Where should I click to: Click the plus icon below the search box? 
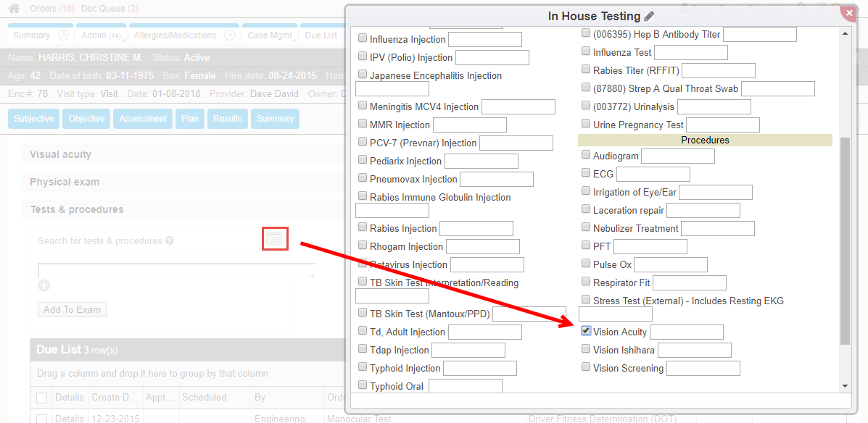click(x=44, y=286)
